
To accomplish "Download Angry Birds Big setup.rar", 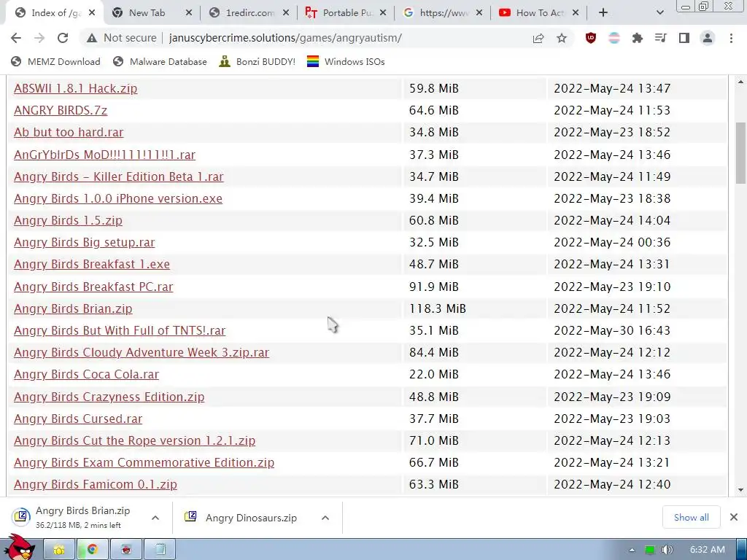I will 85,242.
